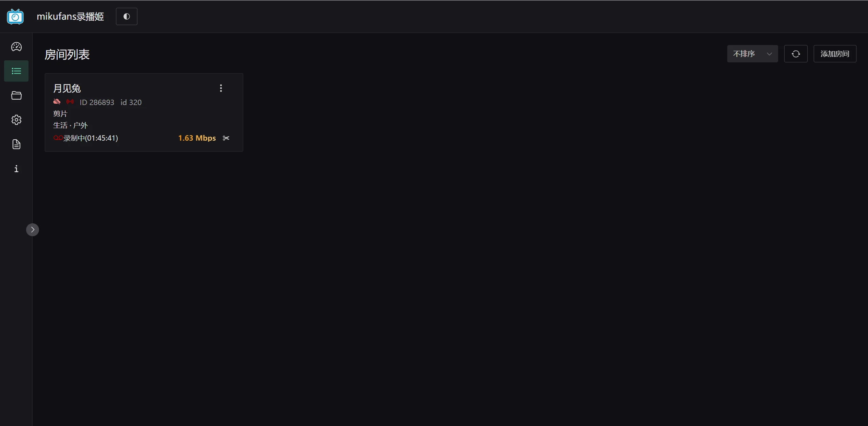Open the file manager folder icon
Image resolution: width=868 pixels, height=426 pixels.
[x=16, y=96]
